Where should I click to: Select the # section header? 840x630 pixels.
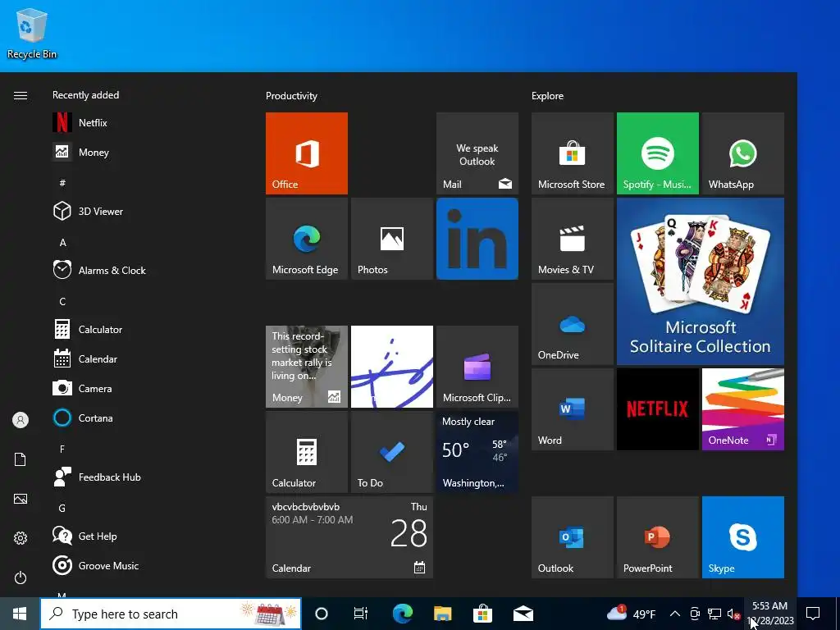[x=62, y=183]
